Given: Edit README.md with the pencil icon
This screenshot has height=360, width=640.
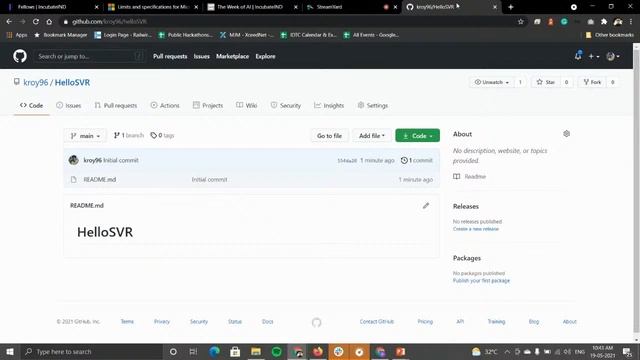Looking at the screenshot, I should [x=426, y=205].
